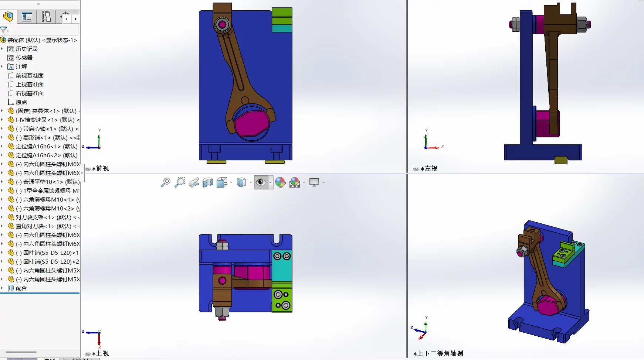
Task: Expand the 注解 folder
Action: click(x=2, y=66)
